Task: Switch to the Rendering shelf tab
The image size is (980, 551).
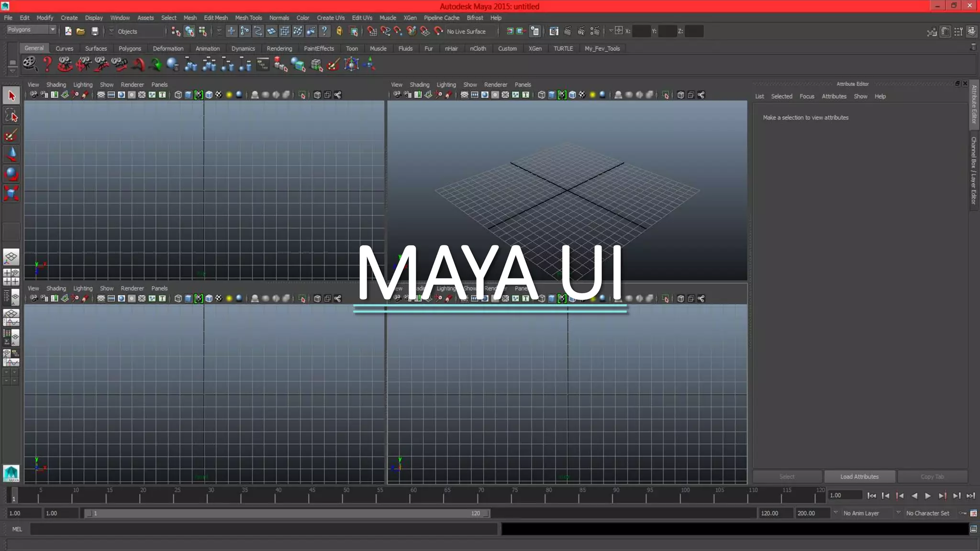Action: tap(279, 48)
